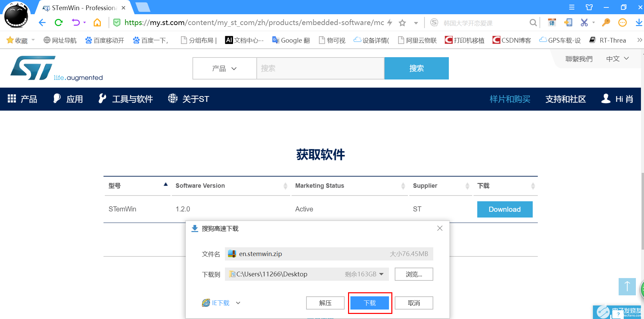644x319 pixels.
Task: Expand the chevron next to IE下载
Action: coord(238,303)
